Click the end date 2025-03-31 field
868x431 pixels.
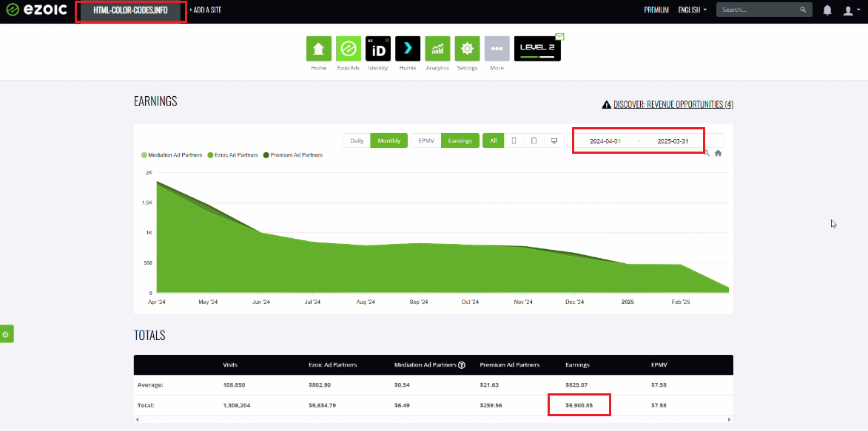point(673,141)
